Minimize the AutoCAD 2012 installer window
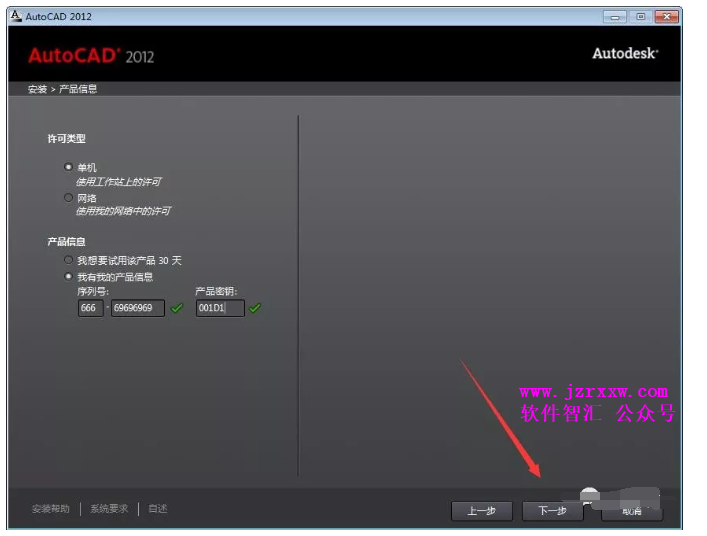The image size is (707, 536). (615, 17)
